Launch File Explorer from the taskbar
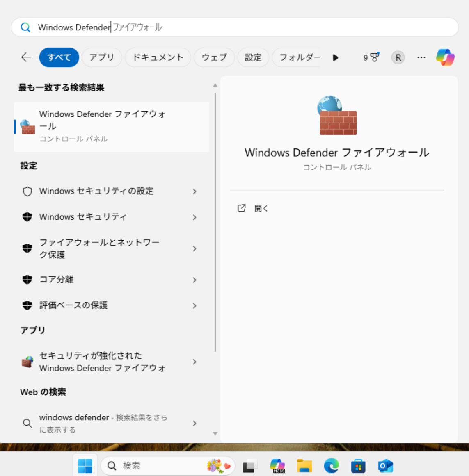This screenshot has height=476, width=469. point(304,466)
